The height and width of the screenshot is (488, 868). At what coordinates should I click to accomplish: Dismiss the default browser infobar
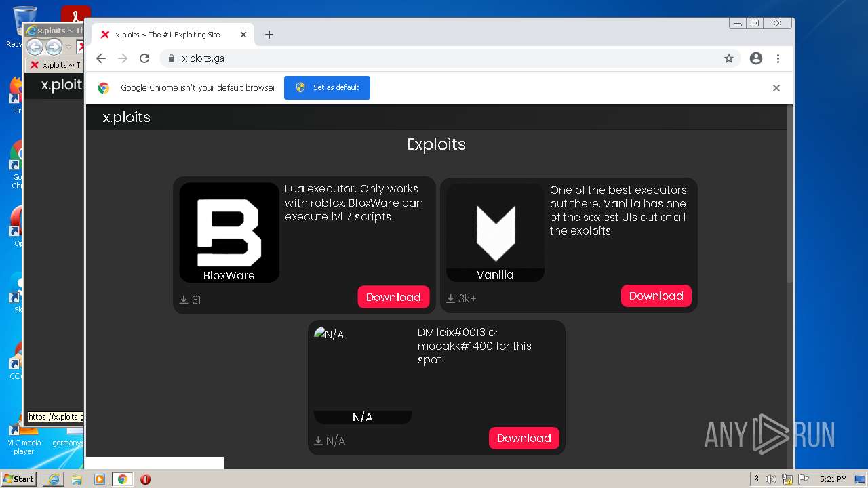click(x=776, y=88)
